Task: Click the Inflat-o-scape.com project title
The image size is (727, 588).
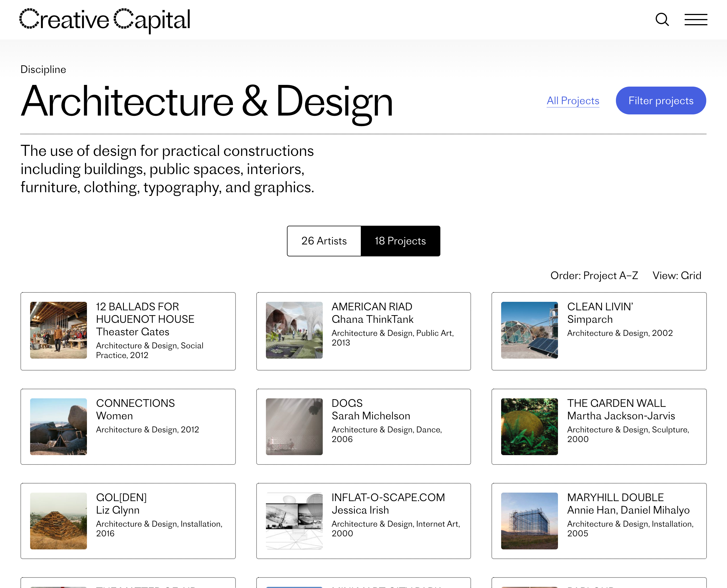Action: click(388, 497)
